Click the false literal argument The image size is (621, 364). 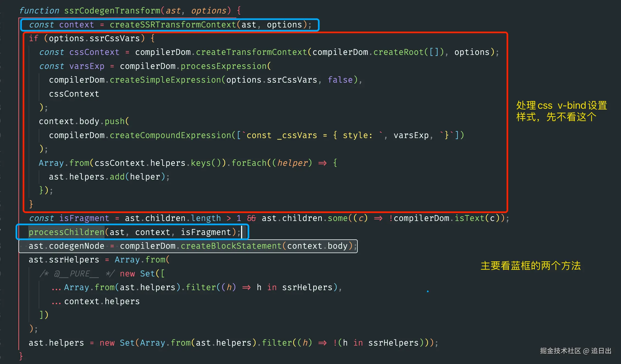pos(340,80)
